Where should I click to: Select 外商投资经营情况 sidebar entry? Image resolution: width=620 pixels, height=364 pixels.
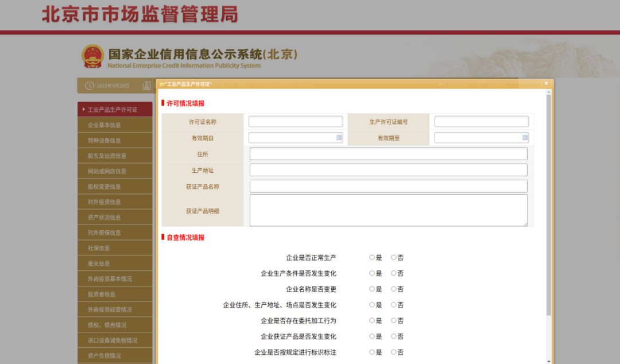115,310
